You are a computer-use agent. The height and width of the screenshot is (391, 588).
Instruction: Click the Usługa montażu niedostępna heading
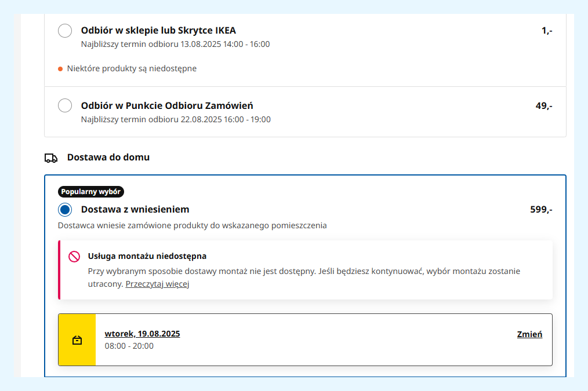coord(147,256)
